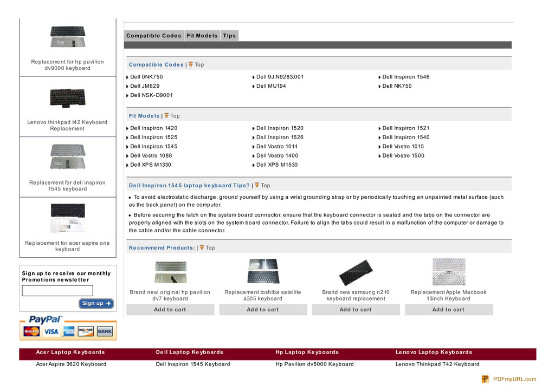The image size is (555, 392).
Task: Click 'Replacement for acer aspire one keyboard' link
Action: 67,246
